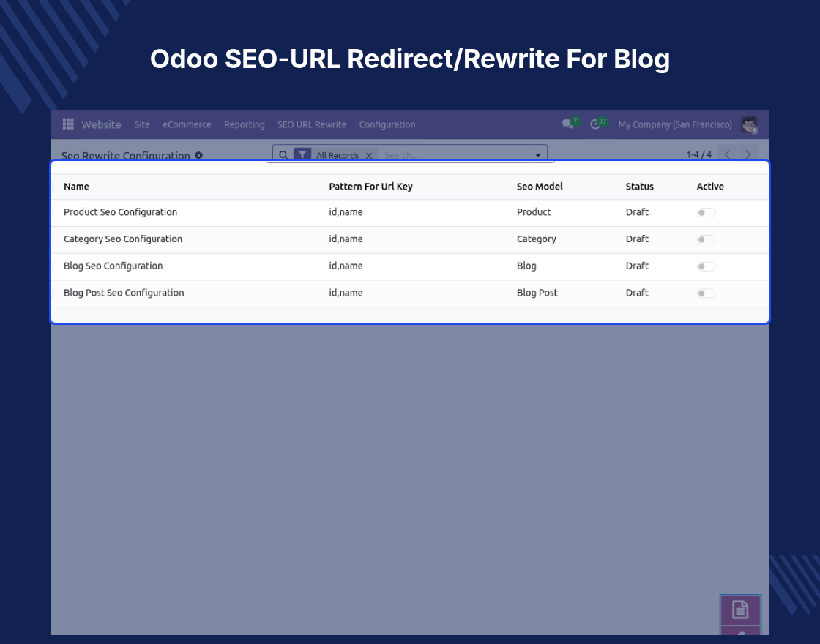Toggle Active switch in Blog Seo Configuration row

coord(706,266)
